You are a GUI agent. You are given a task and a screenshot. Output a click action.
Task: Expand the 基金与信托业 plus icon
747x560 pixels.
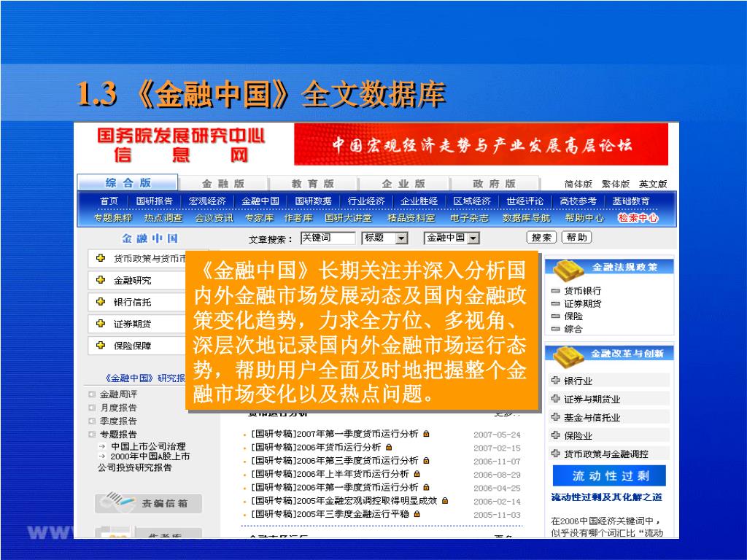[x=555, y=417]
